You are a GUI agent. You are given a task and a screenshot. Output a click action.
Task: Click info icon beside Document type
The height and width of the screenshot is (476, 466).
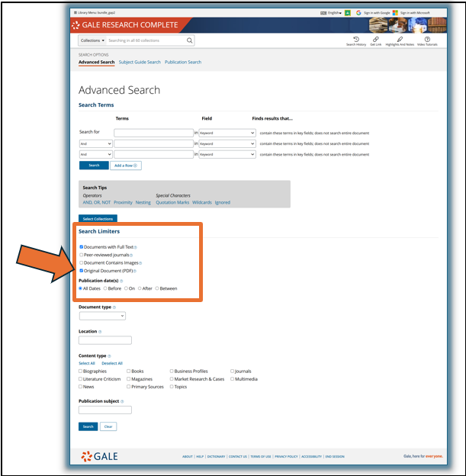(114, 307)
